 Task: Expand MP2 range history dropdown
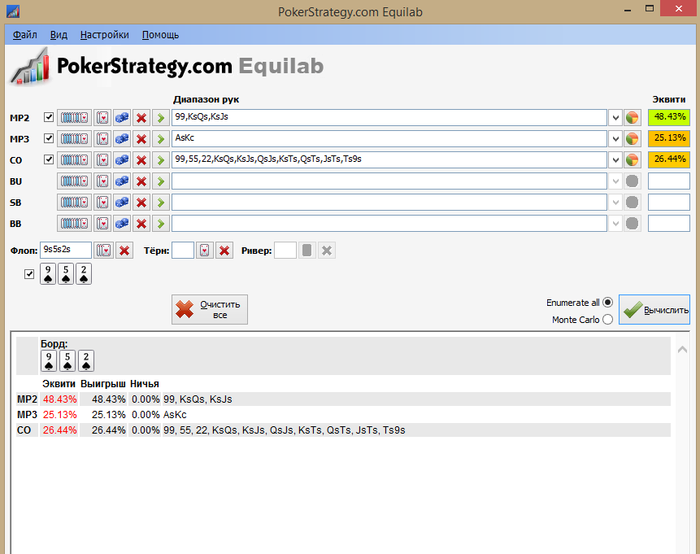pos(615,118)
